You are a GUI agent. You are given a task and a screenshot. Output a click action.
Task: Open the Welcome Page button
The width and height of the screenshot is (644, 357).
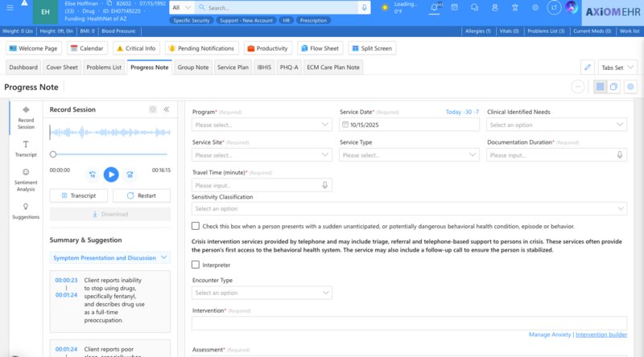(34, 48)
